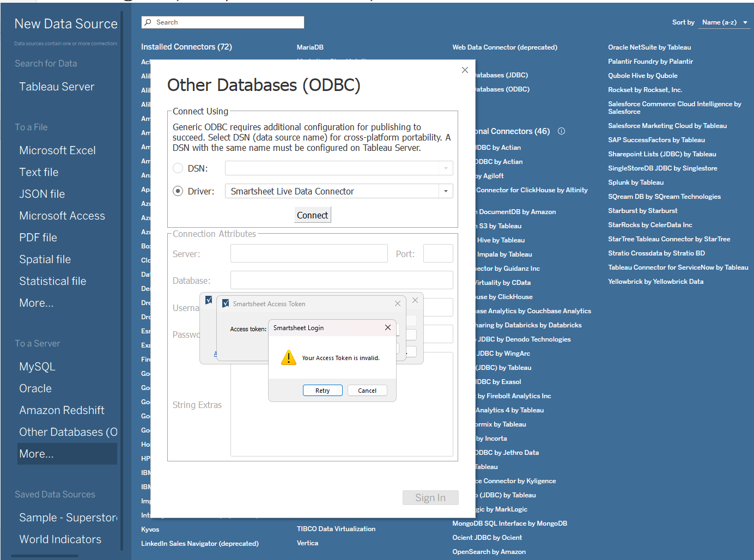Click the Smartsheet logo in the Access Token title bar
Screen dimensions: 754x560
pos(226,303)
